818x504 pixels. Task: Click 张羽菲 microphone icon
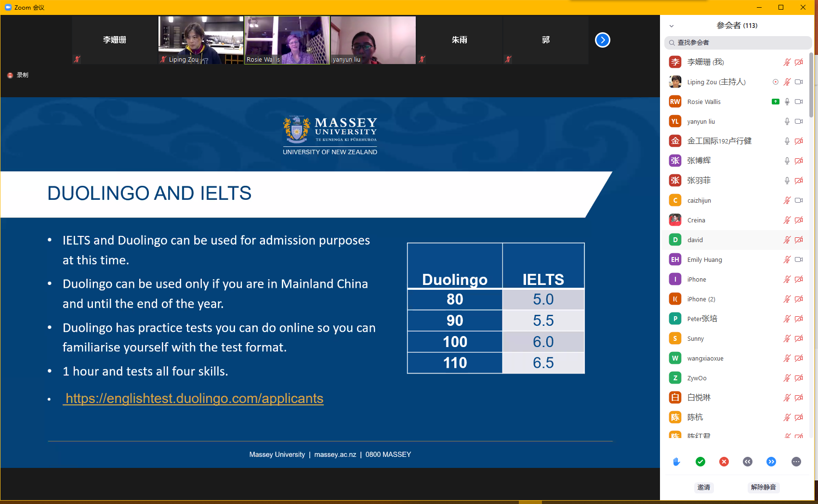tap(787, 181)
